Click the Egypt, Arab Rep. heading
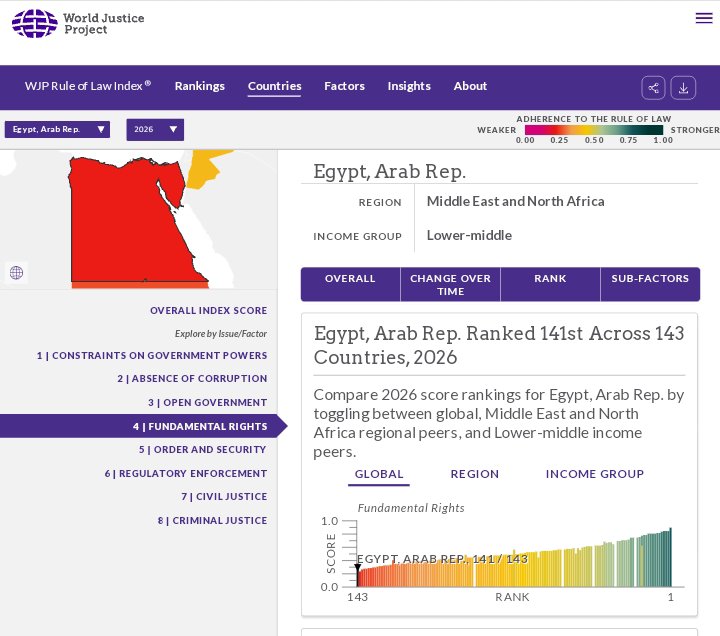Screen dimensions: 720x636 click(x=389, y=171)
